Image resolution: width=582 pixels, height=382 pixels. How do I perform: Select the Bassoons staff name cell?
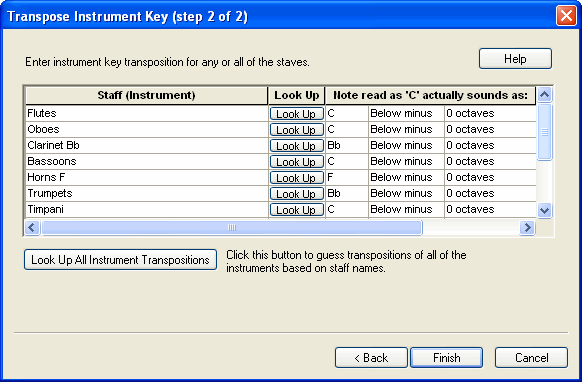pyautogui.click(x=147, y=161)
